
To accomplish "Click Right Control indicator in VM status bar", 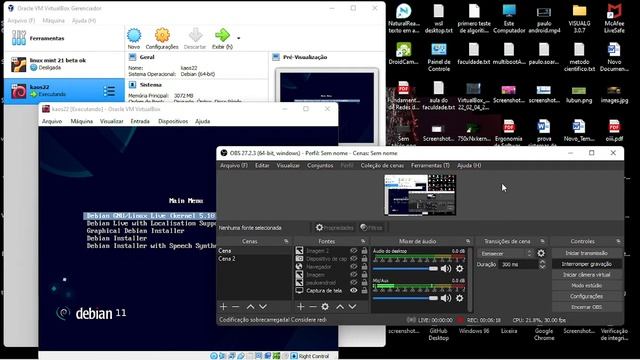I will pyautogui.click(x=313, y=356).
